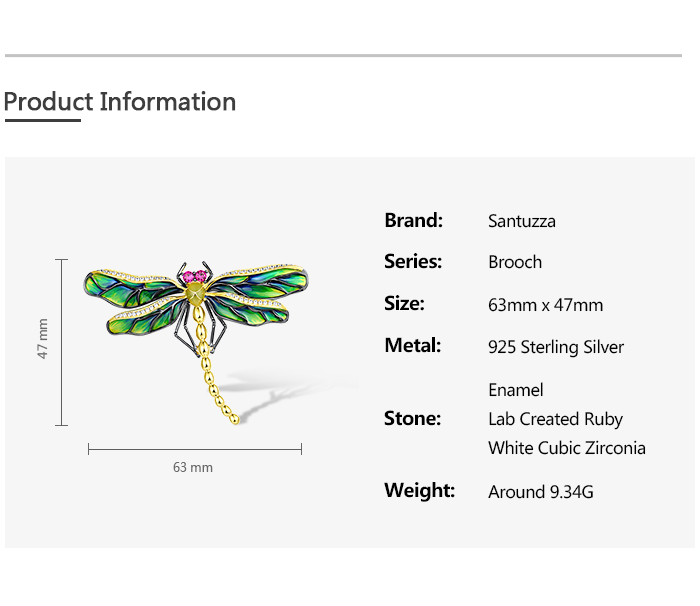Select the Stone: label
The image size is (700, 606).
(412, 418)
